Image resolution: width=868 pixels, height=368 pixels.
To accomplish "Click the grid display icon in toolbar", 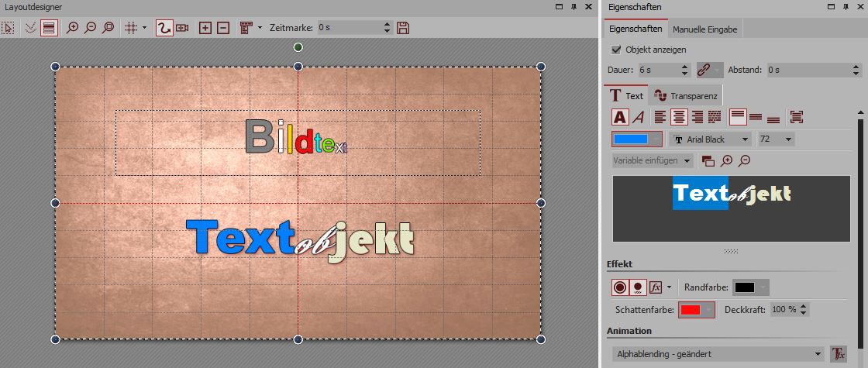I will (130, 28).
